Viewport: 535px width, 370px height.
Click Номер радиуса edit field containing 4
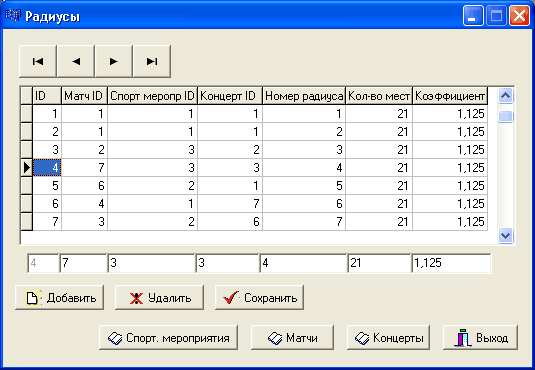coord(303,263)
